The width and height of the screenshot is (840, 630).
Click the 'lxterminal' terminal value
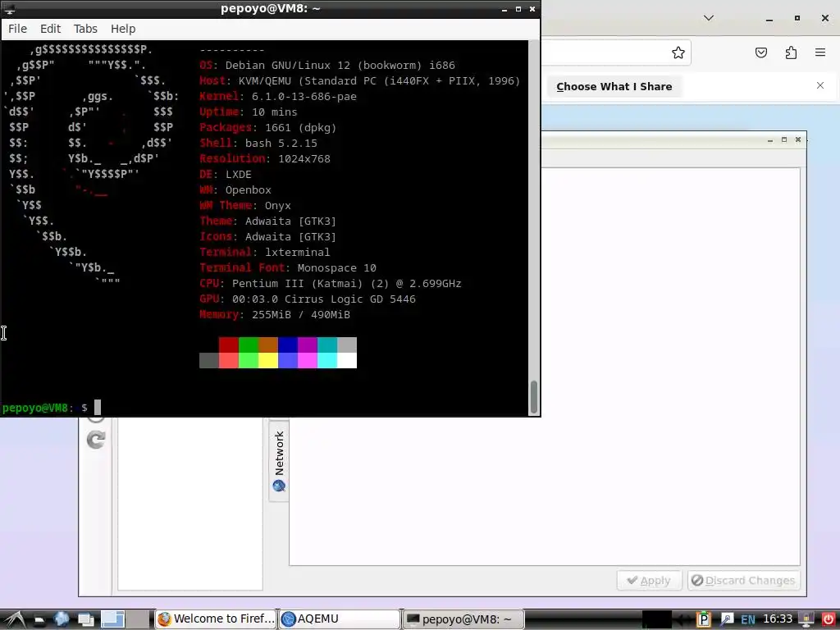297,253
